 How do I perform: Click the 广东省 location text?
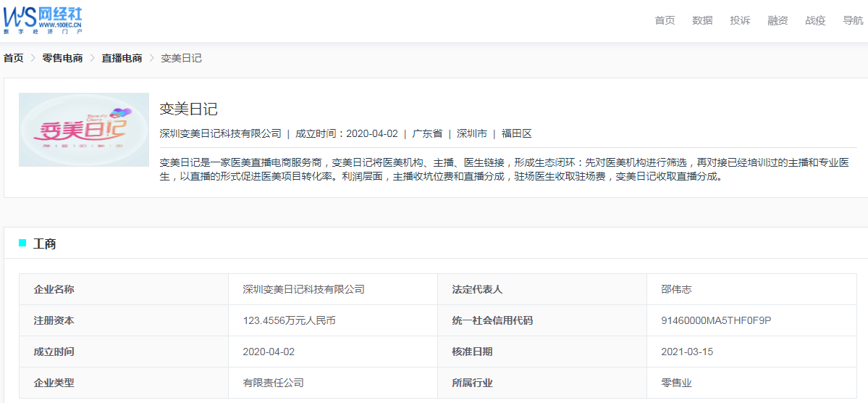(427, 133)
